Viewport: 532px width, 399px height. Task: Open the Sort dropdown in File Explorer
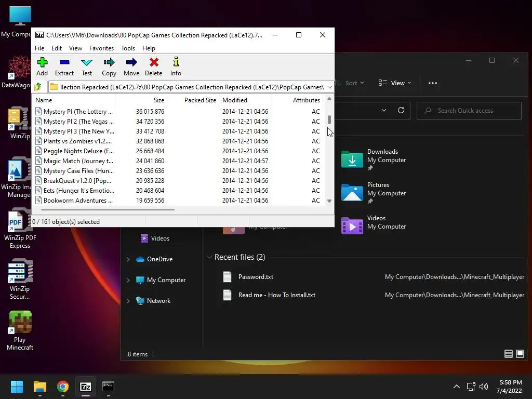coord(350,83)
